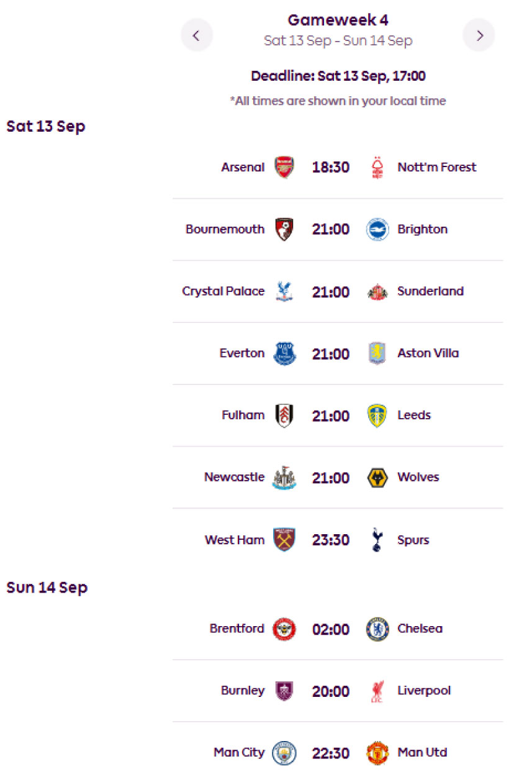Image resolution: width=532 pixels, height=782 pixels.
Task: Click the Wolves club crest
Action: [377, 478]
